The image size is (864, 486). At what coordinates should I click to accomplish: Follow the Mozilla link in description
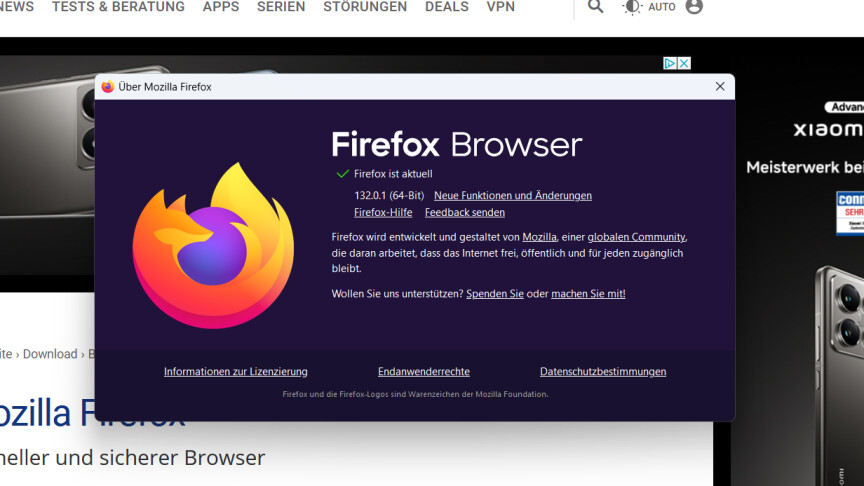pos(539,237)
